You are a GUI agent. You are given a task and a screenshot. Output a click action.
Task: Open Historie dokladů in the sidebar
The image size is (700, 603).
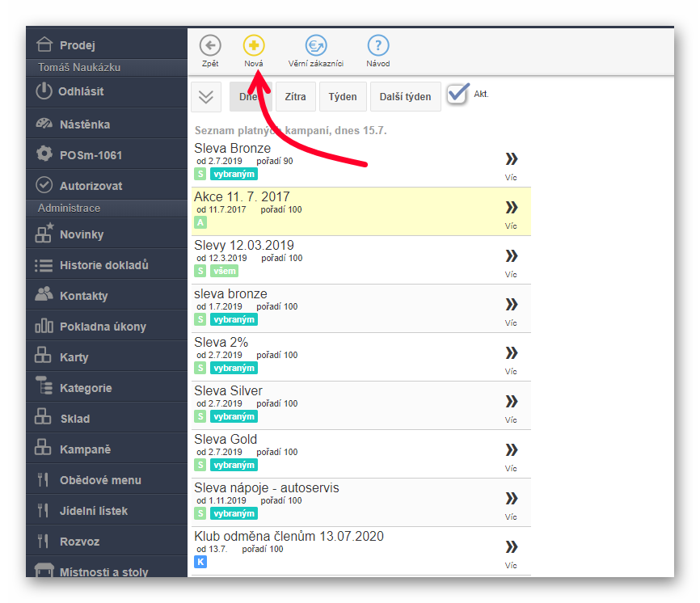tap(103, 265)
